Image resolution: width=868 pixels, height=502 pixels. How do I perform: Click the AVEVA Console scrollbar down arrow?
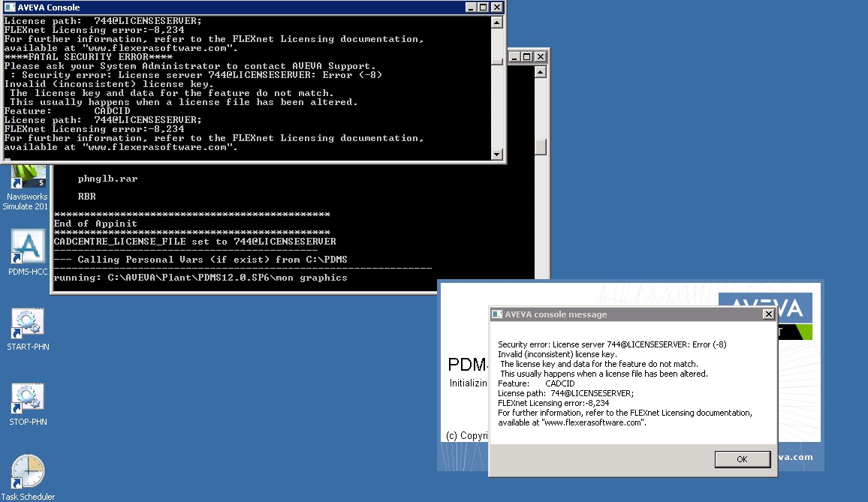tap(496, 155)
